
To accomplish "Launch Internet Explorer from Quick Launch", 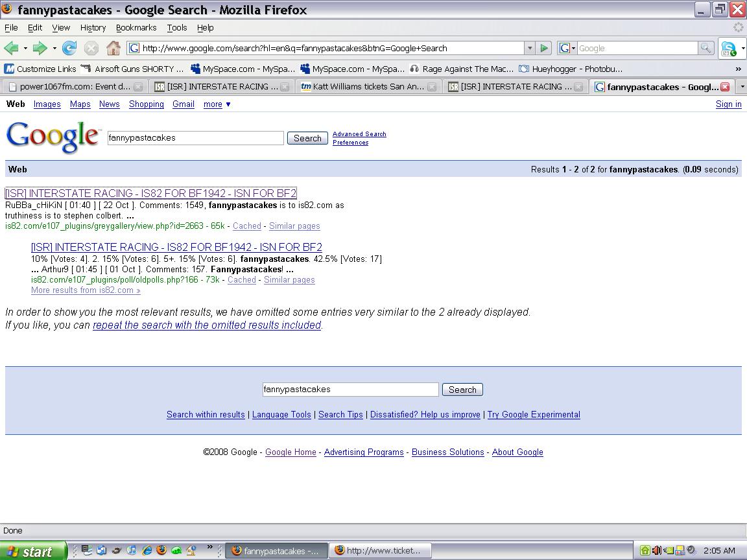I will [147, 550].
